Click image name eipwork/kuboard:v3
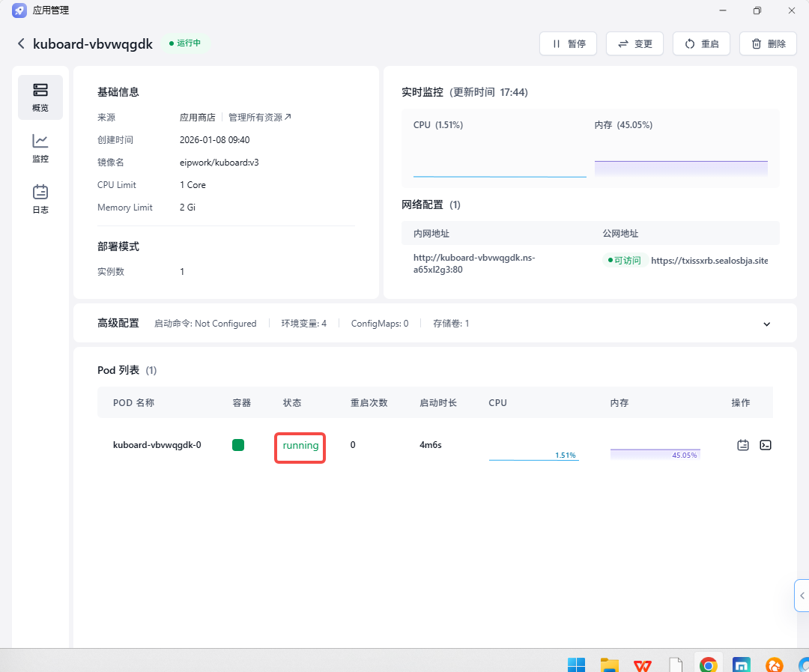The image size is (809, 672). [219, 163]
